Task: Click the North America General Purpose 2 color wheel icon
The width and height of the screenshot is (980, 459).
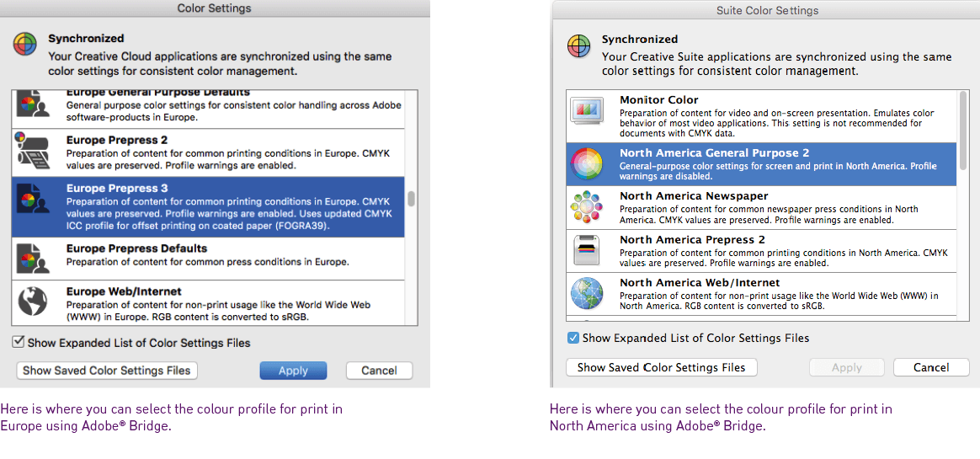Action: [587, 163]
